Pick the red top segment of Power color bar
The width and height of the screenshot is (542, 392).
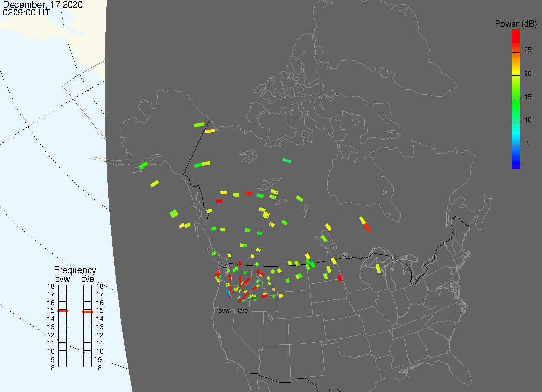point(516,41)
